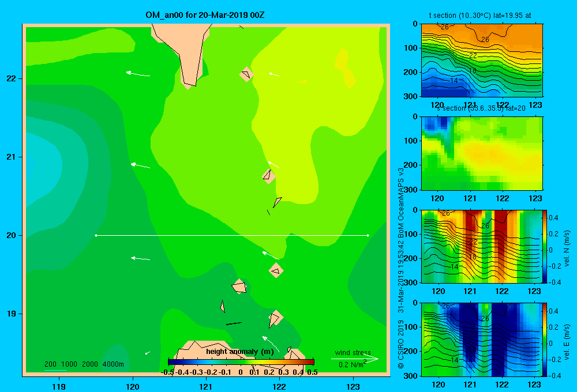The width and height of the screenshot is (577, 392).
Task: Click the '4000m' depth contour legend entry
Action: (x=113, y=364)
